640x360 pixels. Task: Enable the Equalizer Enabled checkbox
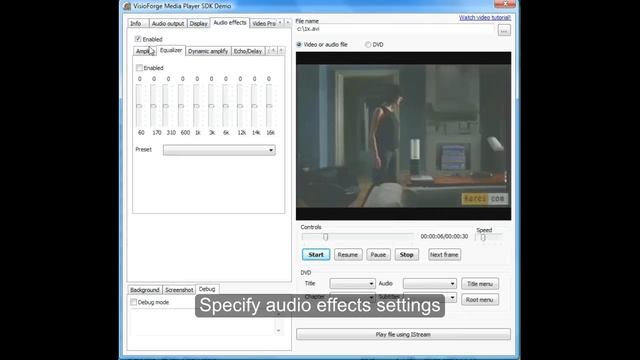point(139,68)
